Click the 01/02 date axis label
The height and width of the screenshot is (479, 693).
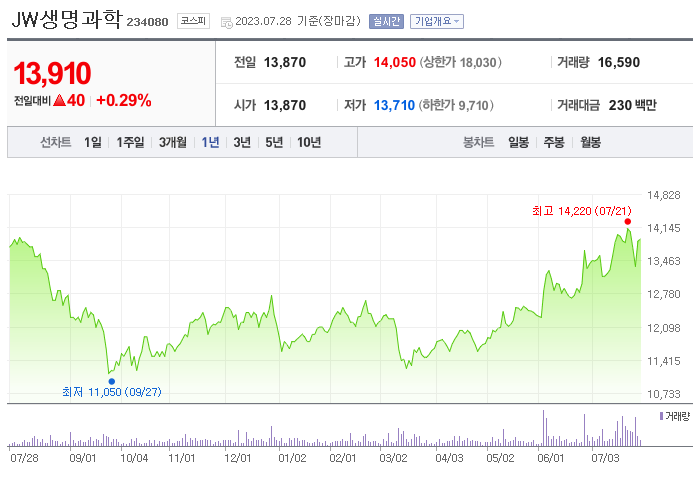pyautogui.click(x=292, y=458)
